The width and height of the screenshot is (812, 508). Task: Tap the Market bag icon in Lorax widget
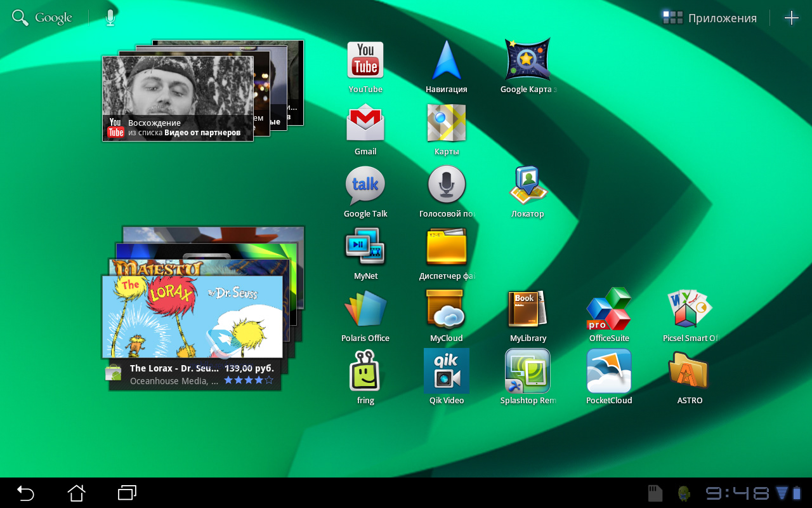(113, 372)
